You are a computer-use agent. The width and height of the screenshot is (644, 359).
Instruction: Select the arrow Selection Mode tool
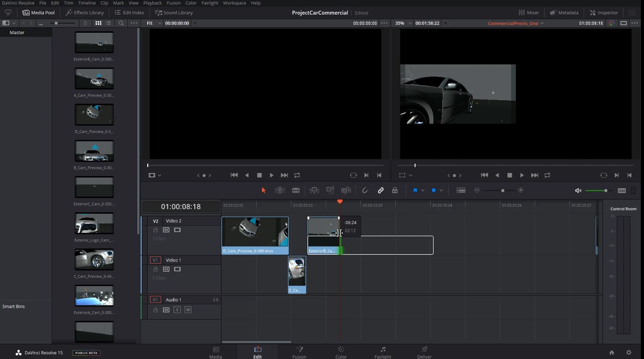click(264, 191)
